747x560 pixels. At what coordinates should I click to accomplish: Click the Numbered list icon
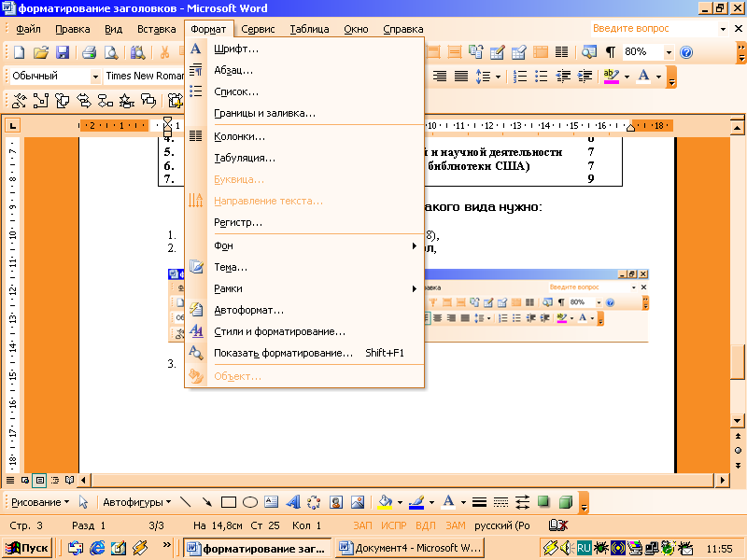point(520,77)
